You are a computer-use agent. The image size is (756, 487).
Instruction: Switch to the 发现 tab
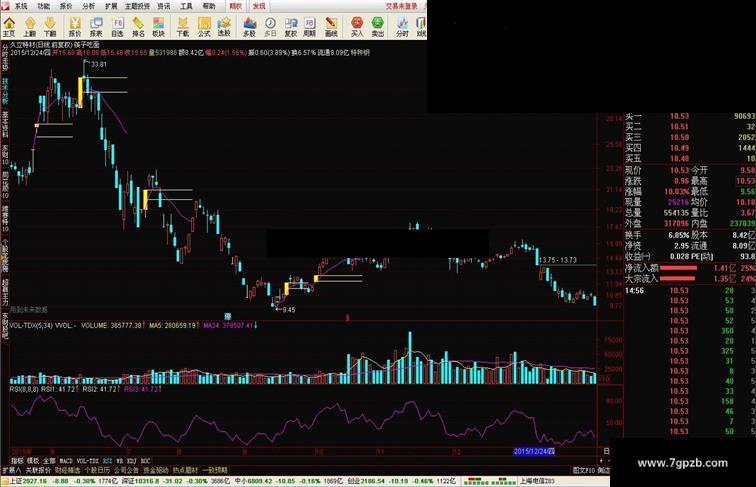pyautogui.click(x=259, y=6)
